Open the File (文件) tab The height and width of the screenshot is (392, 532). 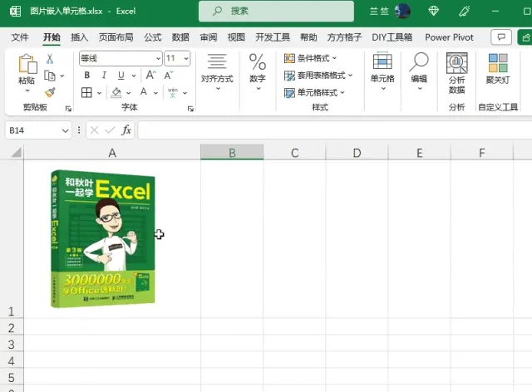tap(20, 37)
